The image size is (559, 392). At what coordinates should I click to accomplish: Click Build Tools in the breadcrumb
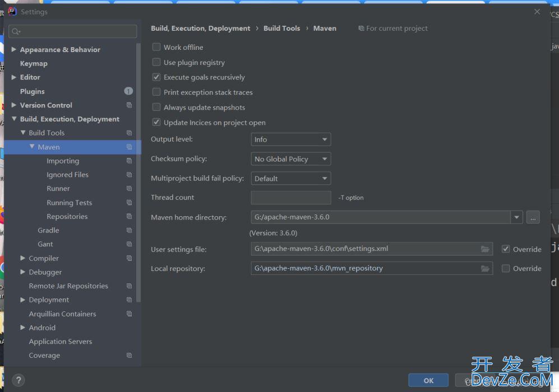(x=281, y=28)
